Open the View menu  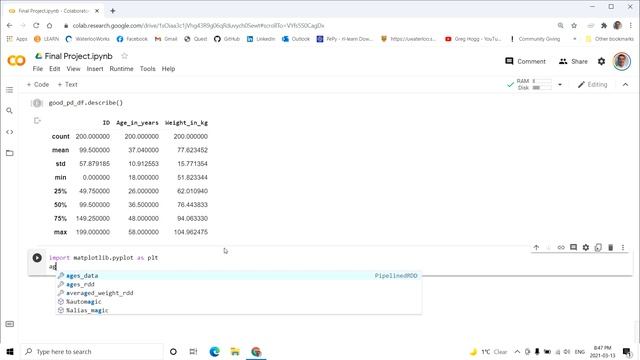pos(73,69)
